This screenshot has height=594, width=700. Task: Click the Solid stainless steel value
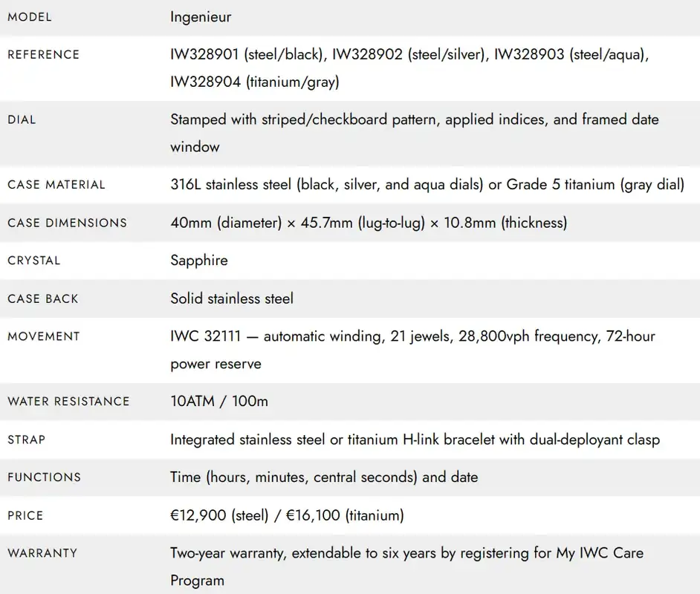point(232,298)
